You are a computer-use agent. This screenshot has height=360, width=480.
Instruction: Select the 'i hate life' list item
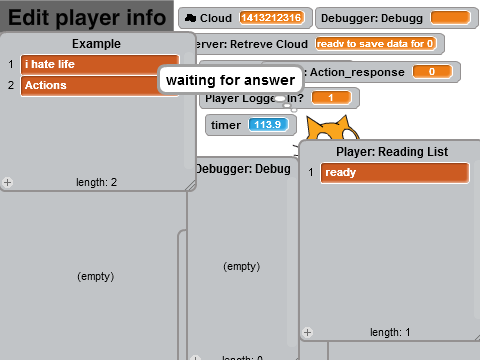point(100,64)
